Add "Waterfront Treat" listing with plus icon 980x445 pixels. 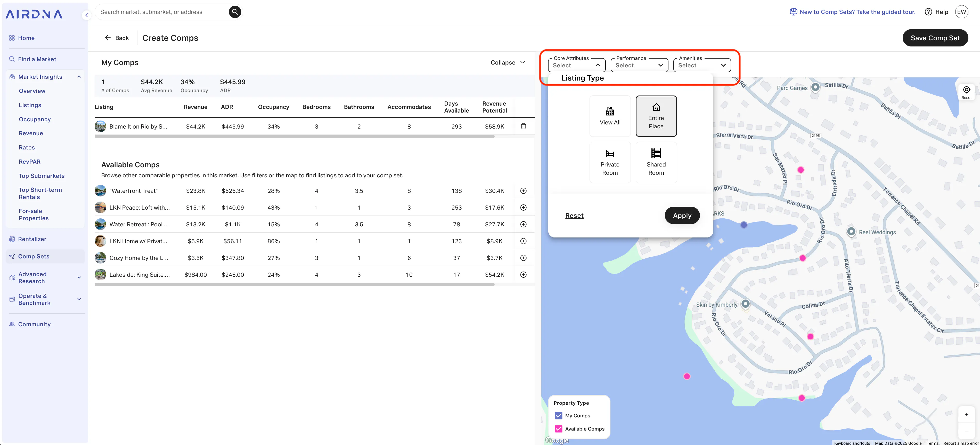pyautogui.click(x=523, y=191)
